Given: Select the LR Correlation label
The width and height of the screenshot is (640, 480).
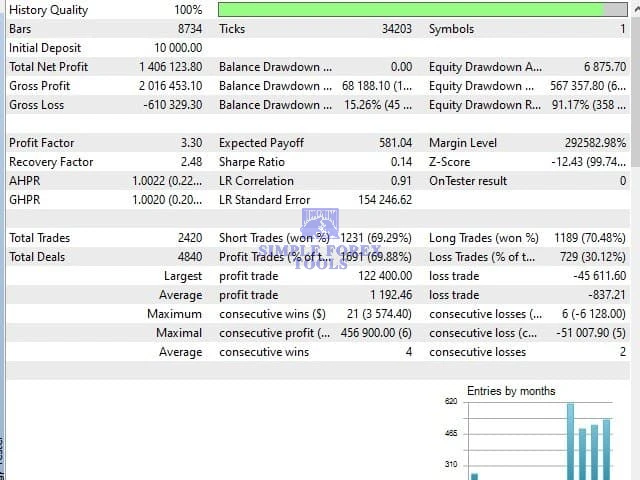Looking at the screenshot, I should [256, 181].
